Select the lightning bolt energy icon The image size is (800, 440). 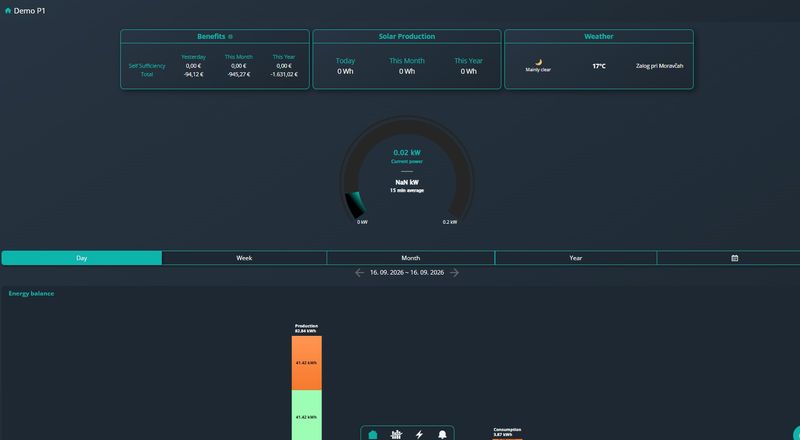[419, 434]
